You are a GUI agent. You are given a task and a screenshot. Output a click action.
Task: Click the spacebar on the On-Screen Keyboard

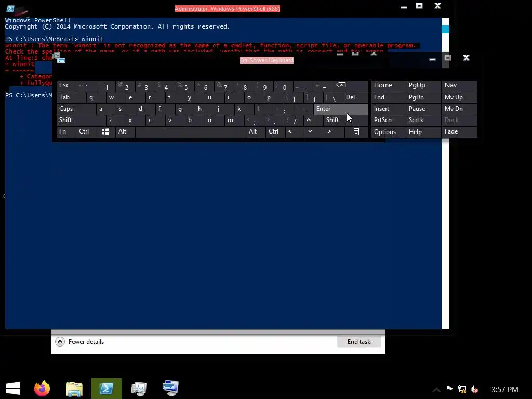coord(190,131)
